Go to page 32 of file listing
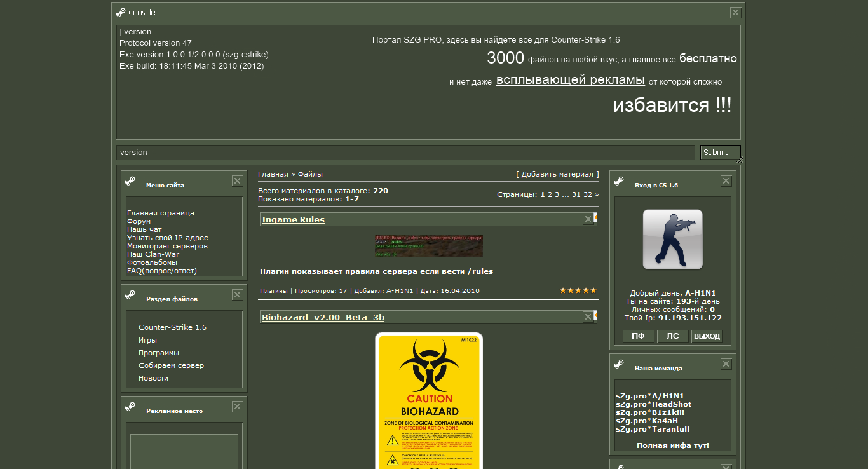This screenshot has height=469, width=868. pyautogui.click(x=588, y=194)
